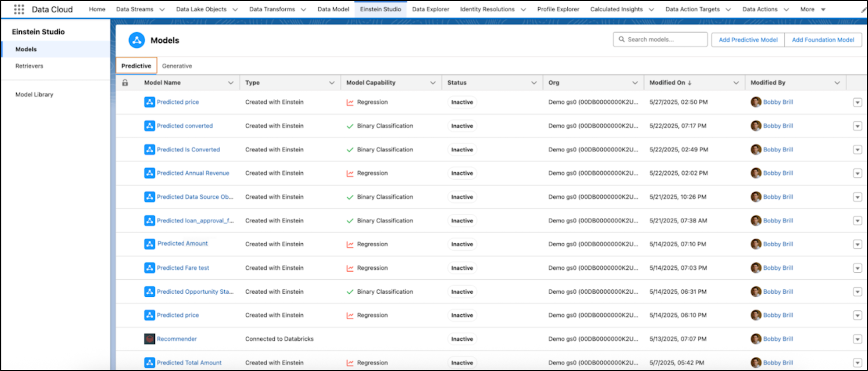Click the Regression chart icon for Predicted Annual Revenue

[x=350, y=173]
